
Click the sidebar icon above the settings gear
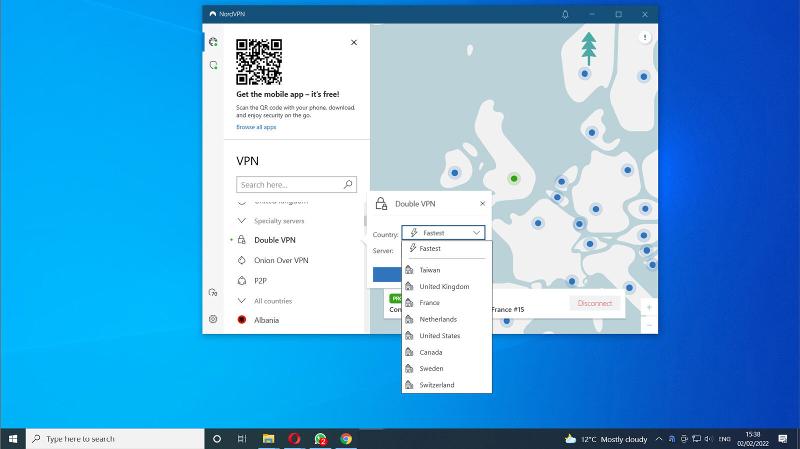pyautogui.click(x=213, y=292)
